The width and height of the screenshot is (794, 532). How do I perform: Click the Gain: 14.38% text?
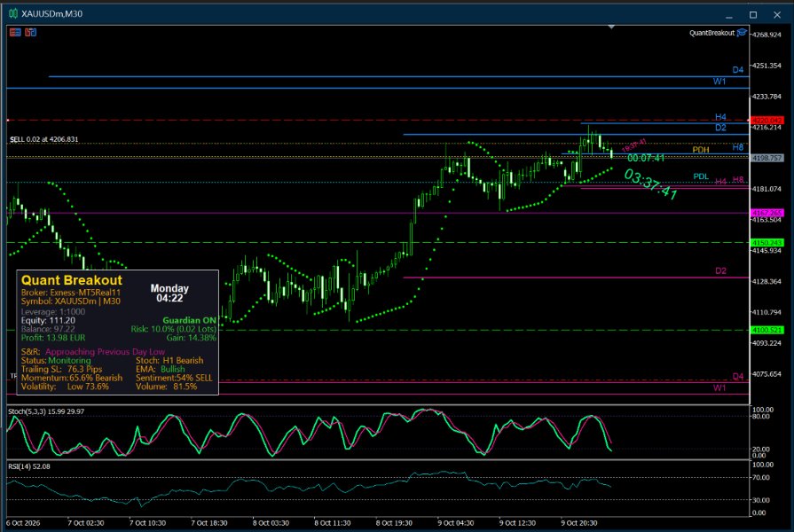(192, 338)
